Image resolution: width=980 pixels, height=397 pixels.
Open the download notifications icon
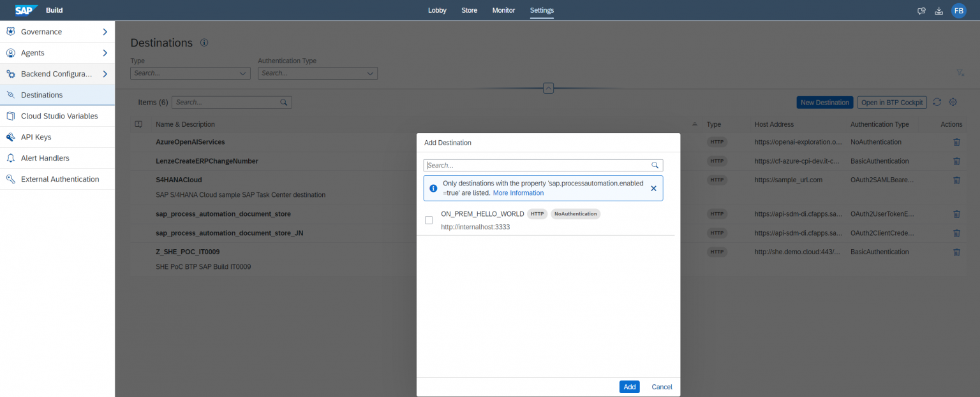click(939, 10)
